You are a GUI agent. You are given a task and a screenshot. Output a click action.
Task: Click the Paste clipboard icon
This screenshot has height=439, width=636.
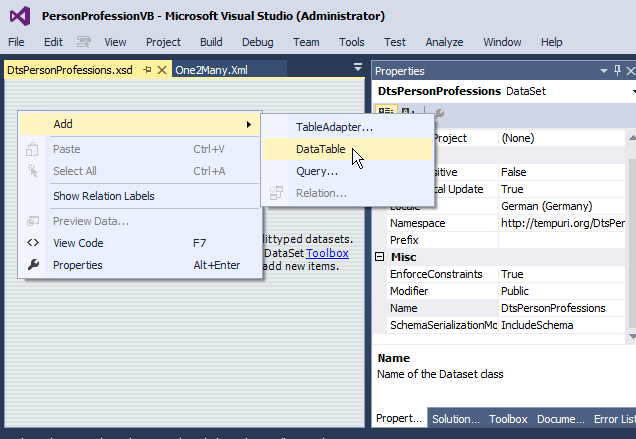tap(32, 149)
